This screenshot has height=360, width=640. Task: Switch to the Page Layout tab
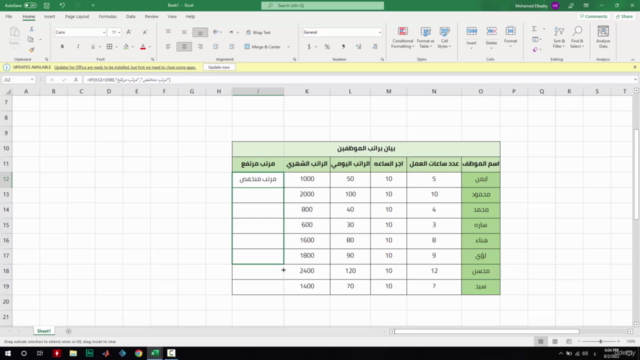pyautogui.click(x=77, y=16)
